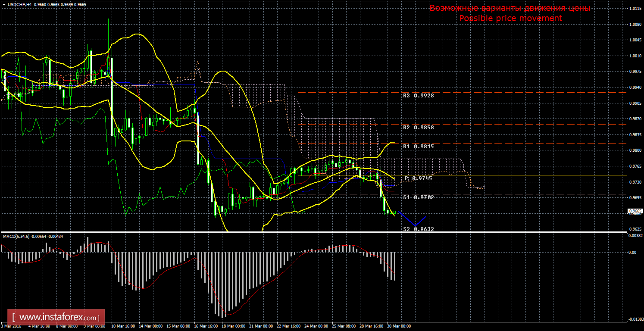Click the 18 Mar 00:00 time label
This screenshot has height=331, width=644.
(233, 326)
